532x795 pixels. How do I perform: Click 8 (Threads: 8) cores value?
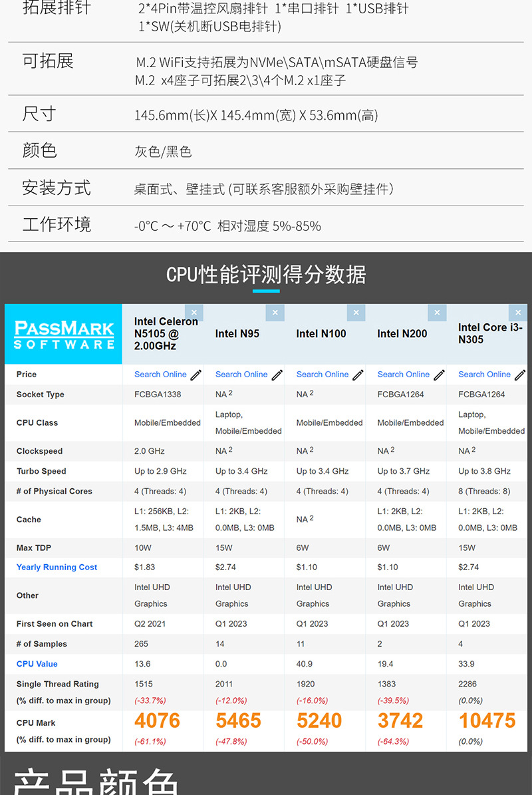484,491
